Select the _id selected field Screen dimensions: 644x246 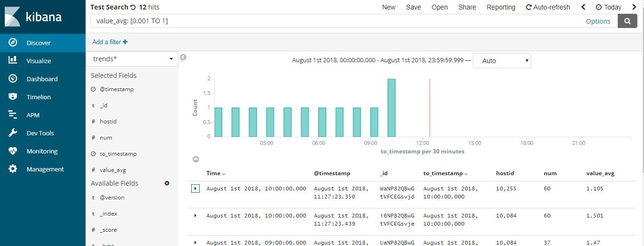104,105
